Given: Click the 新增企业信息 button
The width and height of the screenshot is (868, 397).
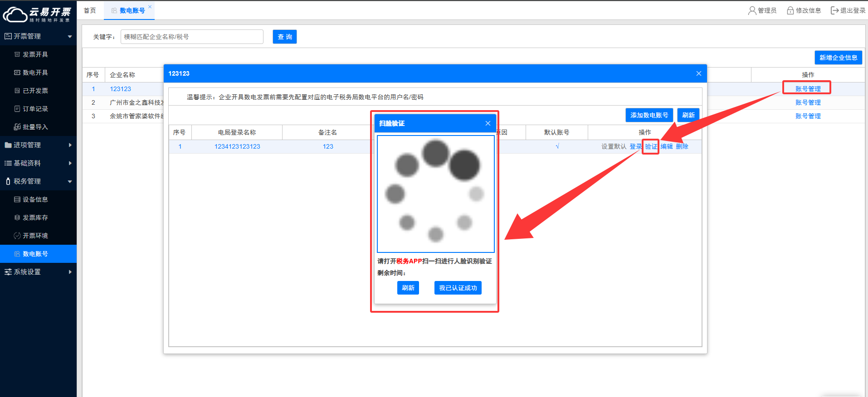Looking at the screenshot, I should coord(838,58).
